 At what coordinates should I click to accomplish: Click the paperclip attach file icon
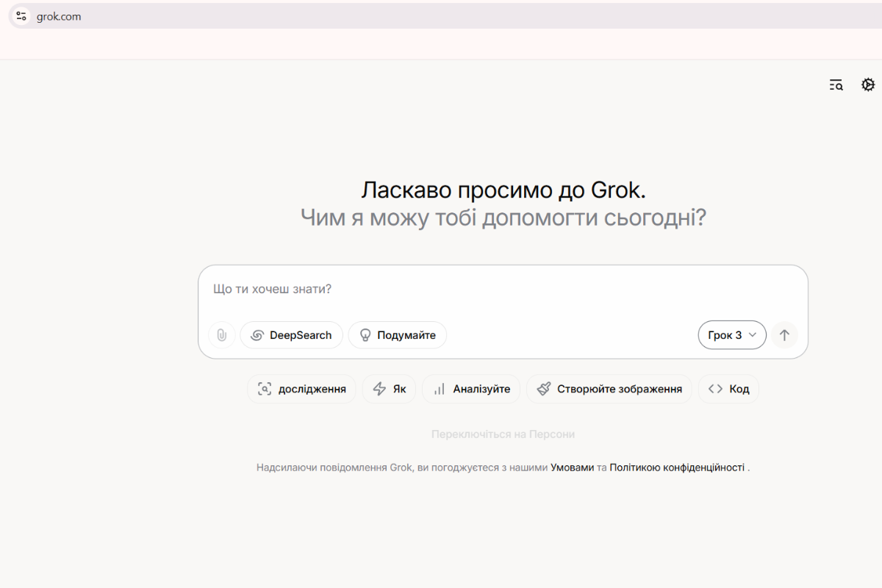[221, 335]
